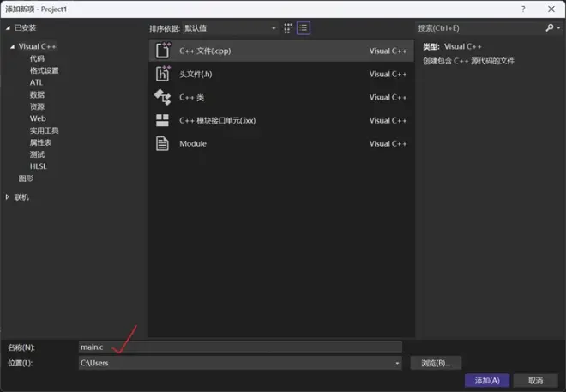Click the Module template name
This screenshot has width=566, height=392.
pos(193,143)
